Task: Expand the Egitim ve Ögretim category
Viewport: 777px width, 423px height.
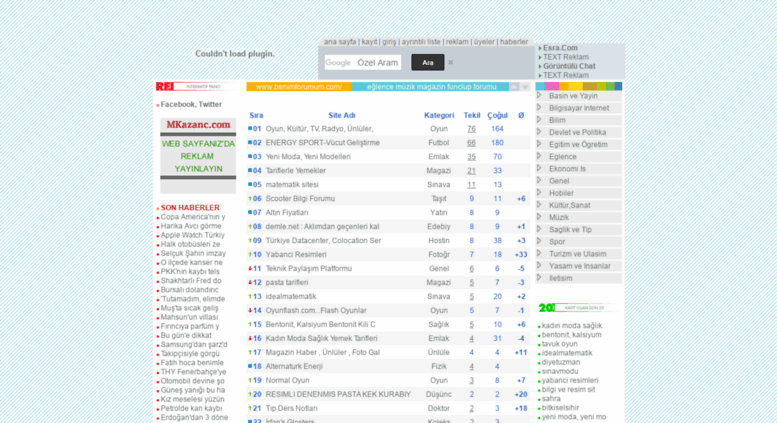Action: click(x=539, y=144)
